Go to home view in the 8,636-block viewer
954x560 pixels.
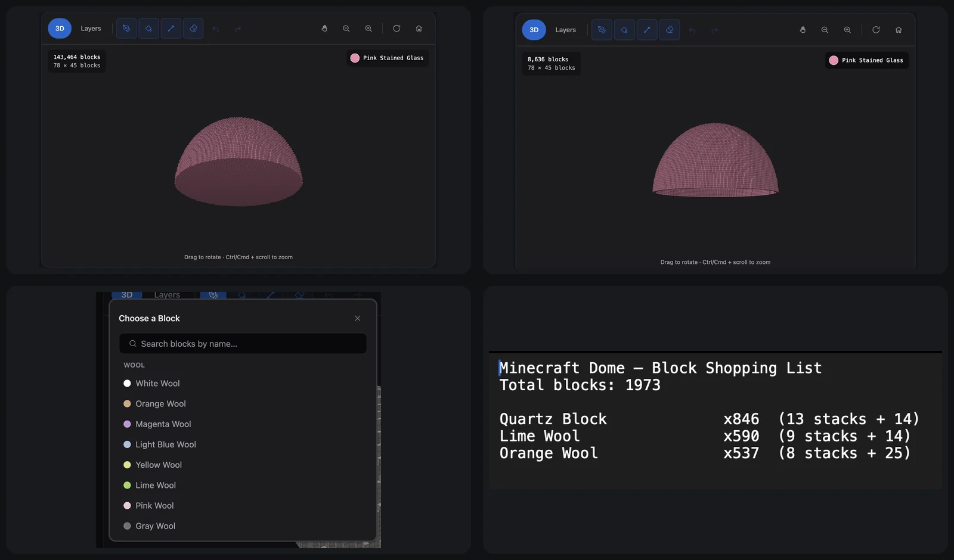tap(899, 30)
